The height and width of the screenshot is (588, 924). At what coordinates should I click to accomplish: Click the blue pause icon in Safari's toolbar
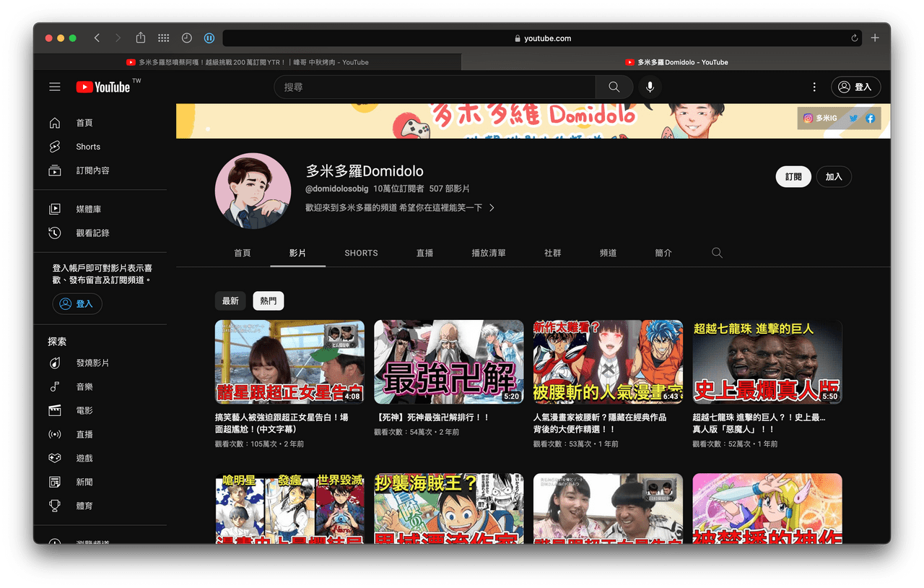click(209, 38)
